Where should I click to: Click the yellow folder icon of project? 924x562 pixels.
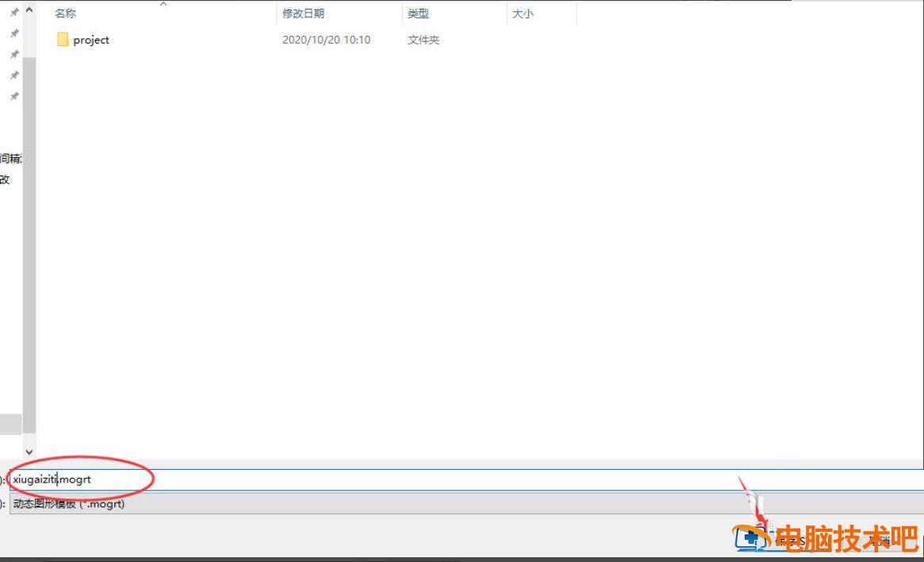[63, 39]
